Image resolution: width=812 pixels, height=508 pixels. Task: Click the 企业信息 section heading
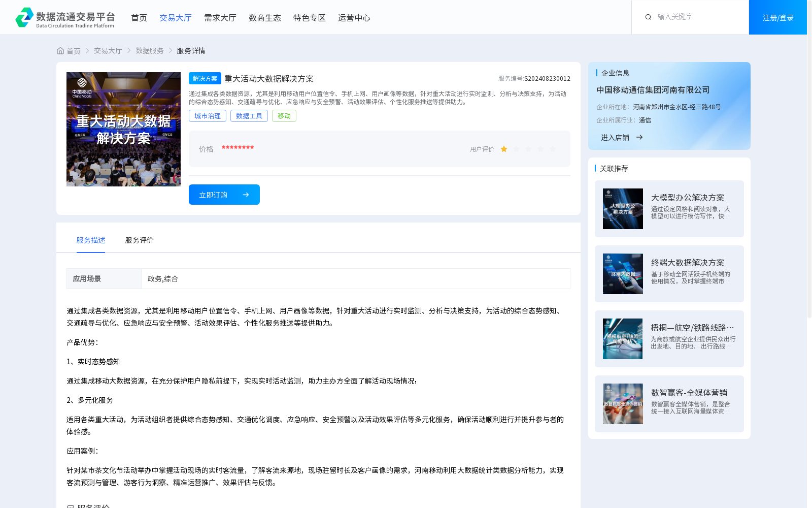tap(616, 73)
